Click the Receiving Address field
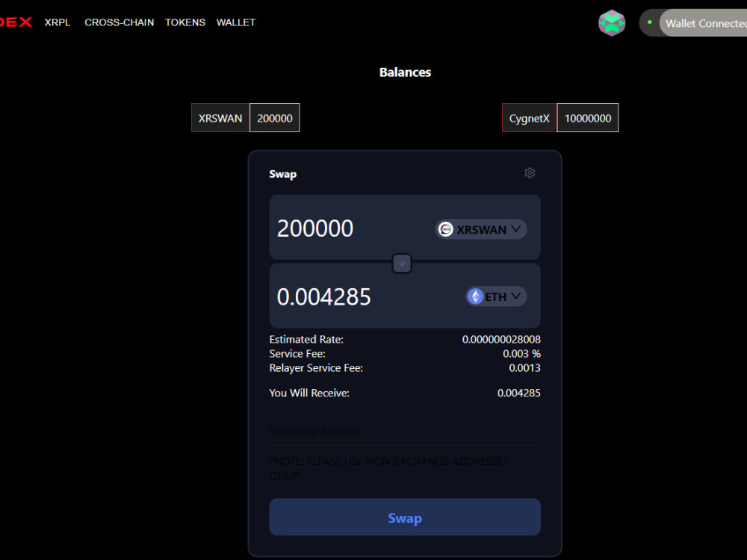Viewport: 747px width, 560px height. (405, 432)
